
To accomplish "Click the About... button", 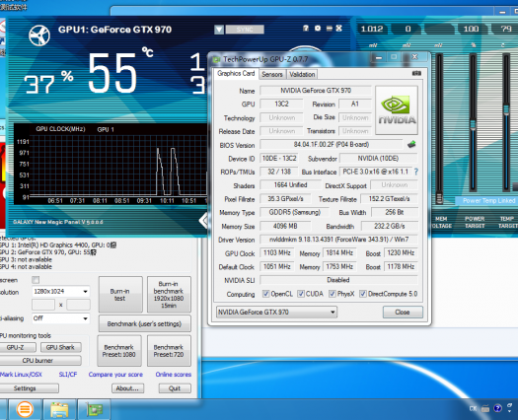I will 127,388.
